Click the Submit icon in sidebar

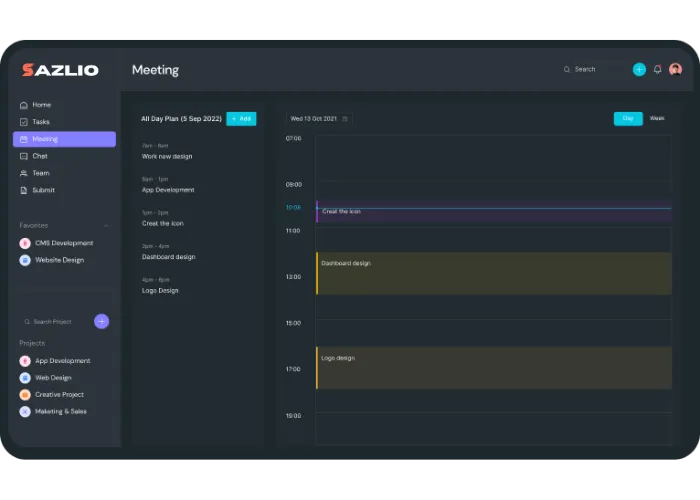[24, 190]
